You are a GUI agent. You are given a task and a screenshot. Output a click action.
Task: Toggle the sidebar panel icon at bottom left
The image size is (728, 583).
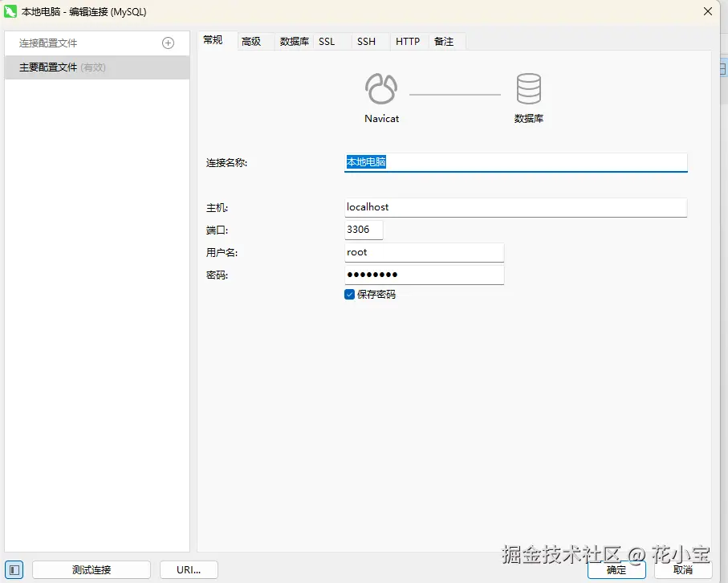(14, 569)
